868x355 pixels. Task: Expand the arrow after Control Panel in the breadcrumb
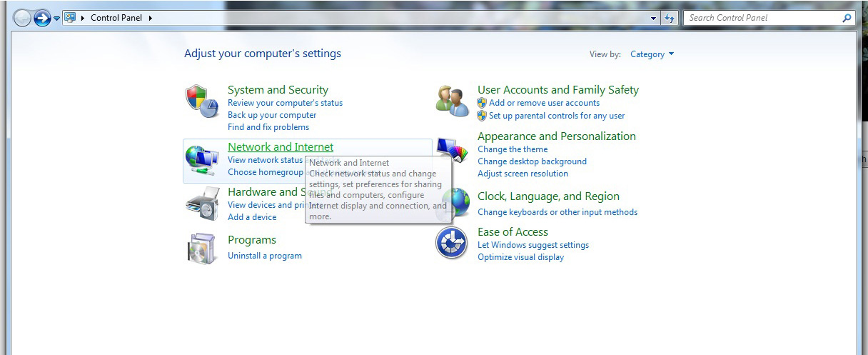151,18
